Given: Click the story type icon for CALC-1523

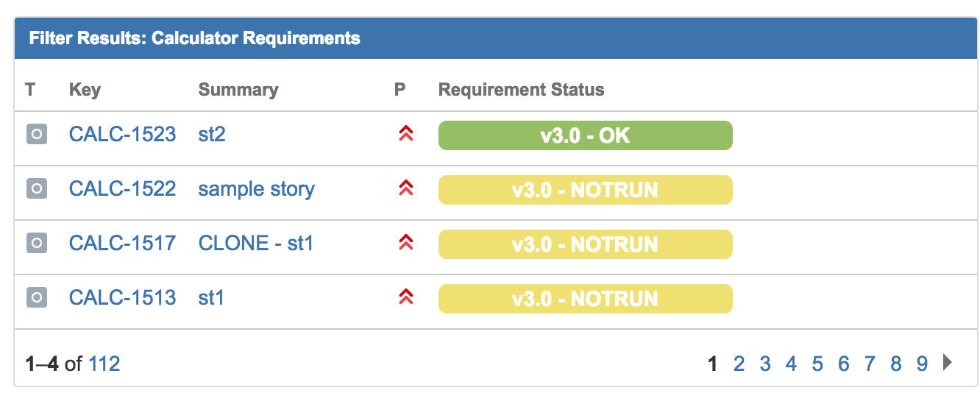Looking at the screenshot, I should tap(37, 135).
